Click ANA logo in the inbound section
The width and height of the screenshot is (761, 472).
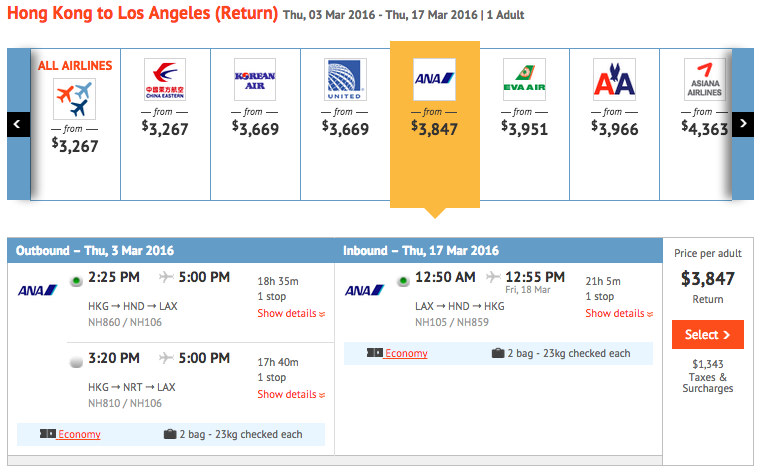(x=364, y=291)
